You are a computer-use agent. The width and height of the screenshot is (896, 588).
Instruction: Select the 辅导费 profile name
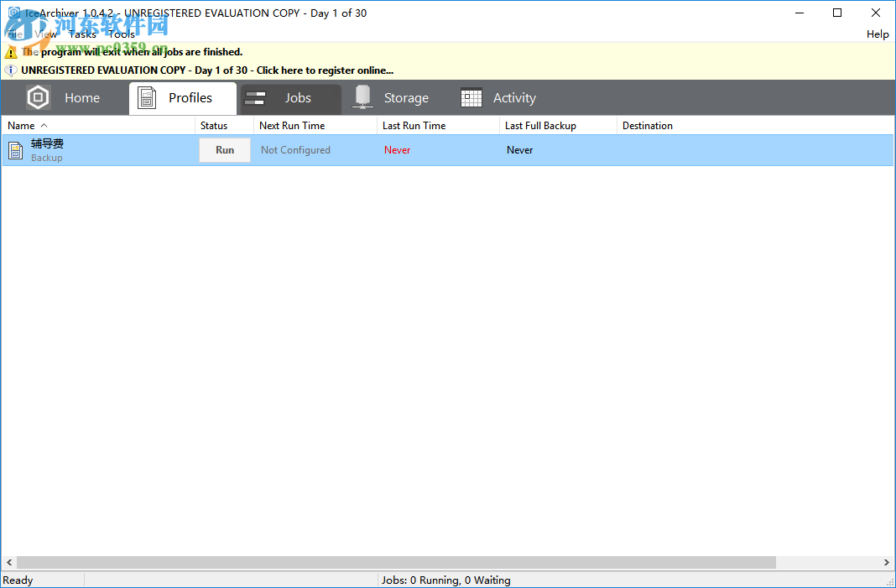click(x=47, y=143)
